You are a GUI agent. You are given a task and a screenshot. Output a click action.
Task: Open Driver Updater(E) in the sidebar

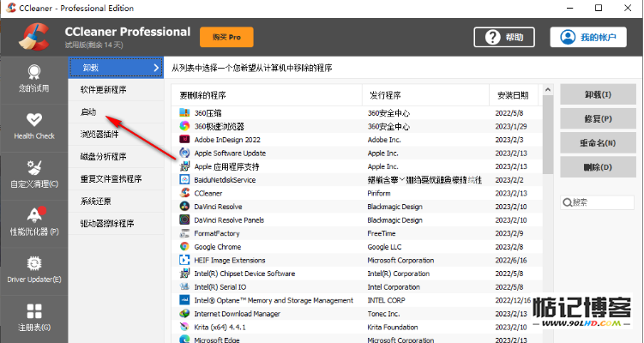click(34, 271)
